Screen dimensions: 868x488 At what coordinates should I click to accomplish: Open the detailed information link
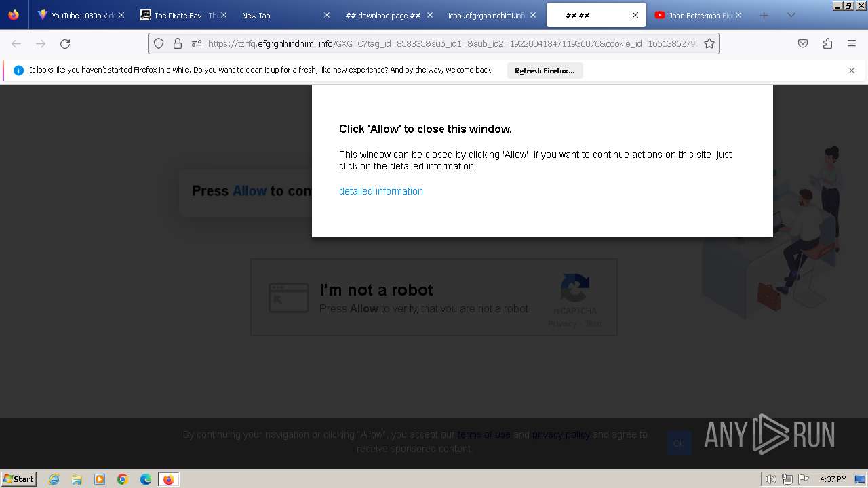tap(381, 191)
